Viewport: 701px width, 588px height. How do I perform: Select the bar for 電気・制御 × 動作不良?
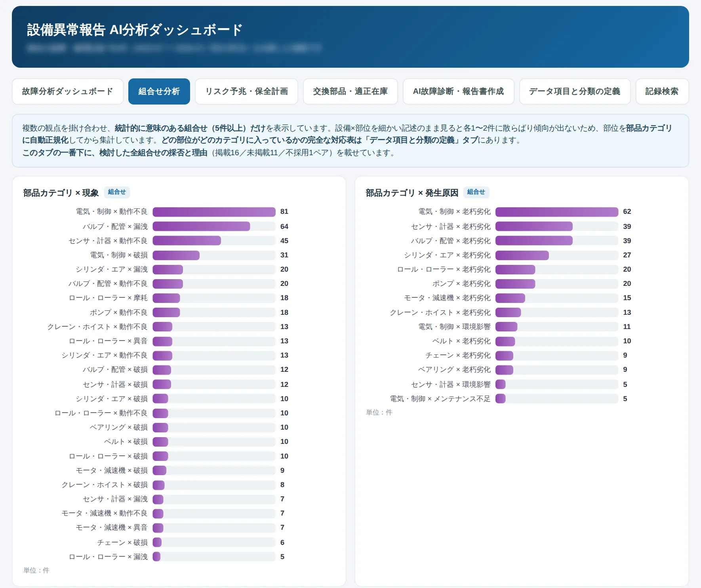214,212
